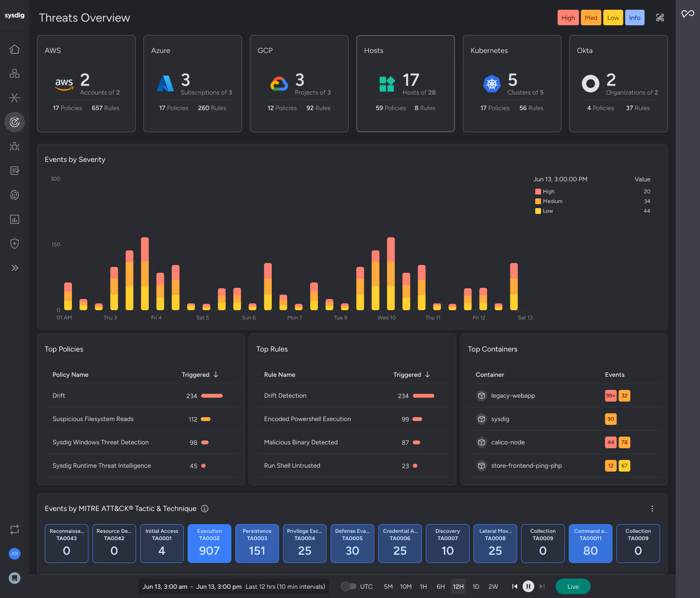Open the fingerprint-style sidebar icon
This screenshot has height=598, width=700.
click(15, 195)
